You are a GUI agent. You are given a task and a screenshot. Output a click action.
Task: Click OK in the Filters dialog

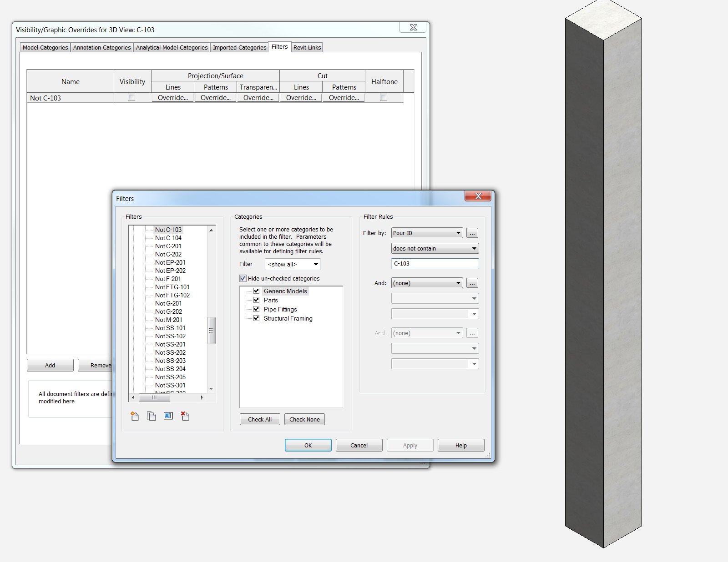(308, 445)
